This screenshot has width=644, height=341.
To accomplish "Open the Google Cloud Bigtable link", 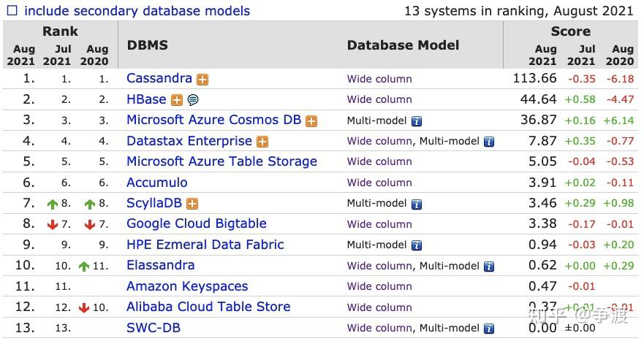I will pyautogui.click(x=196, y=223).
